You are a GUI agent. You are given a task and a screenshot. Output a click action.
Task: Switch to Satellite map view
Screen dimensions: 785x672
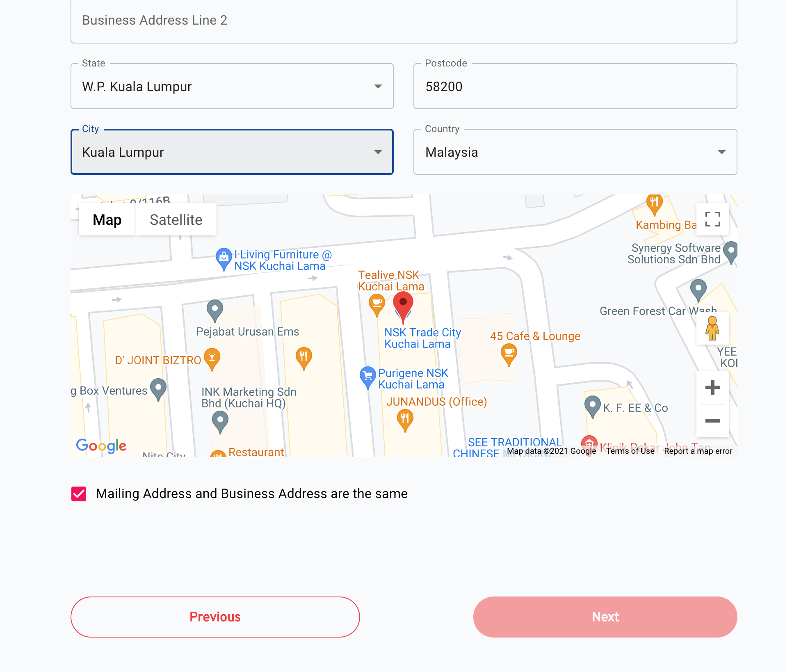tap(176, 219)
